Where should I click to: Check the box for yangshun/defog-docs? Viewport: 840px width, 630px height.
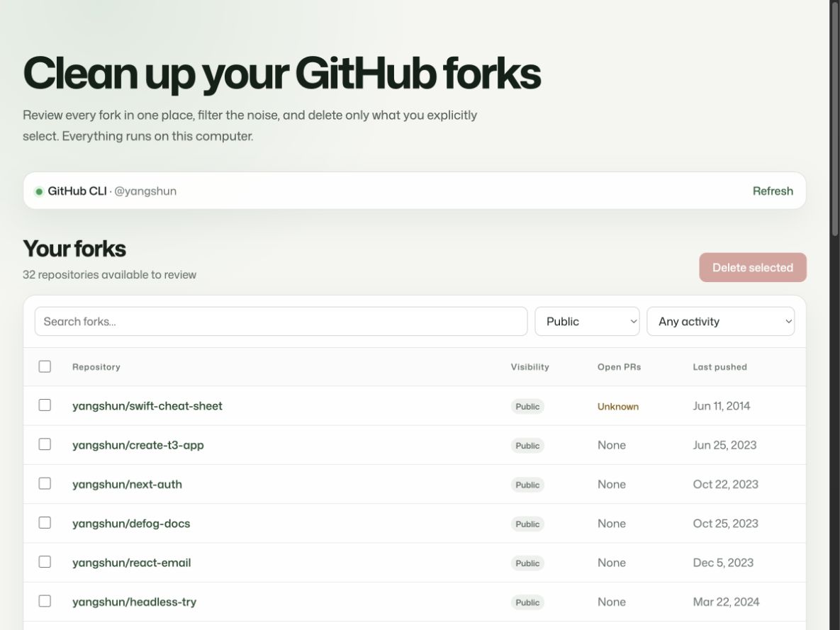pos(45,522)
